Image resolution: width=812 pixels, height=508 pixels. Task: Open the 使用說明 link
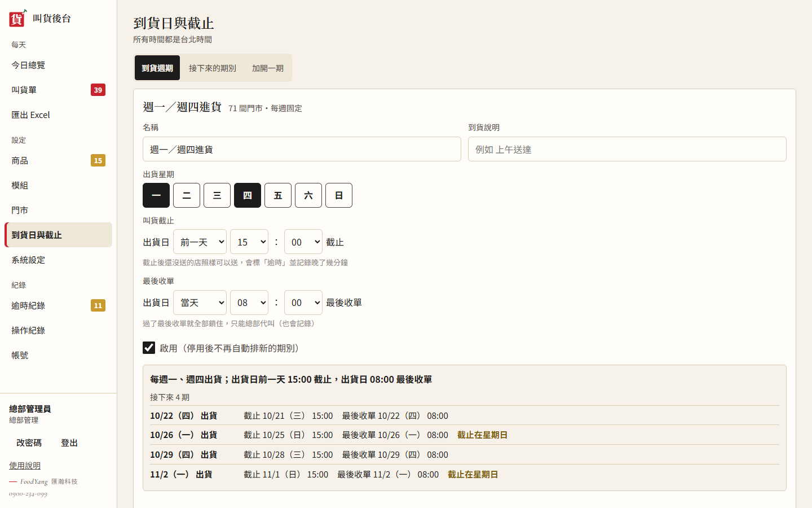tap(25, 466)
